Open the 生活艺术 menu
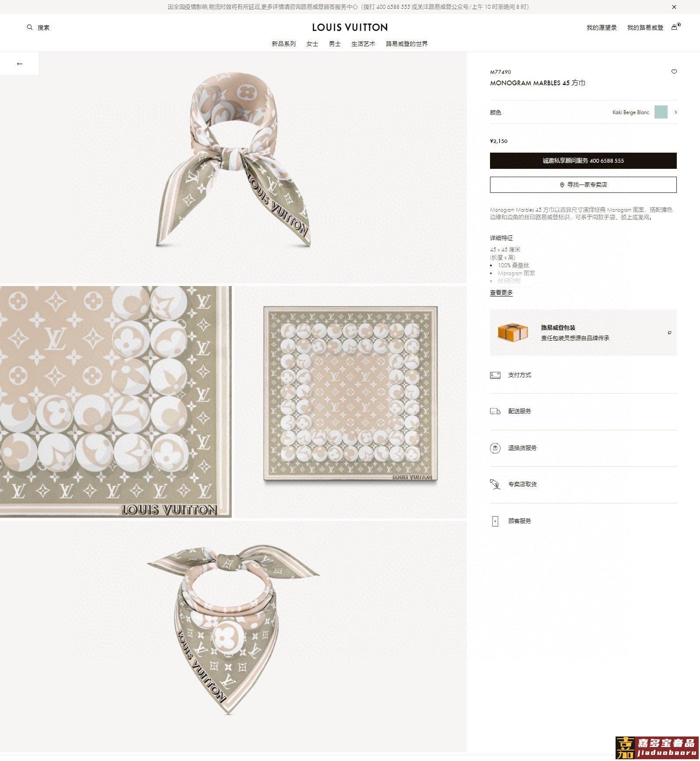700x761 pixels. tap(363, 44)
